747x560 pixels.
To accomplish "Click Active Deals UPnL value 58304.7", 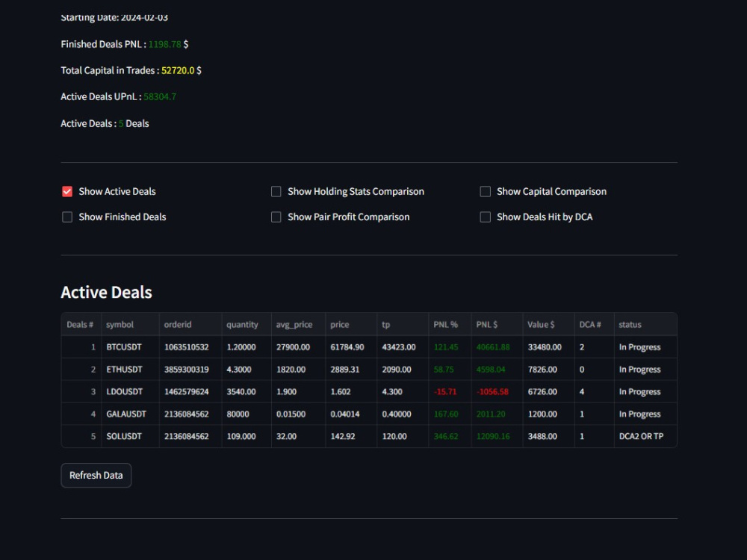I will coord(160,96).
